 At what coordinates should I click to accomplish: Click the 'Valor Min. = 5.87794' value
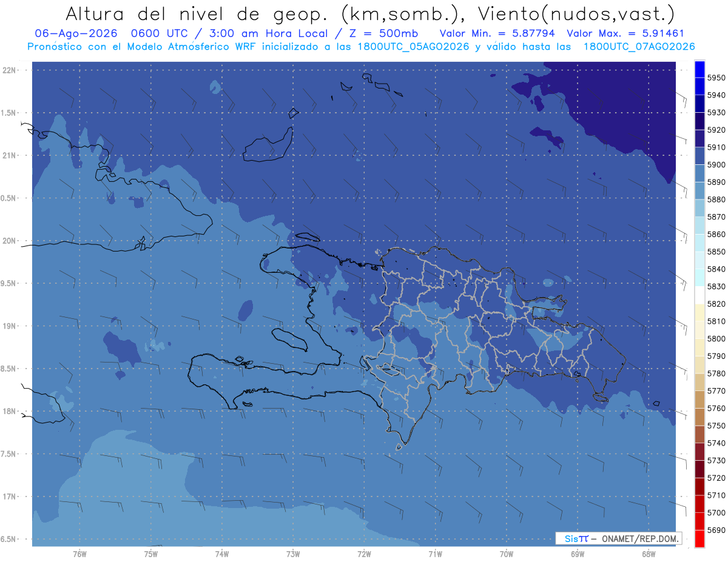(497, 34)
